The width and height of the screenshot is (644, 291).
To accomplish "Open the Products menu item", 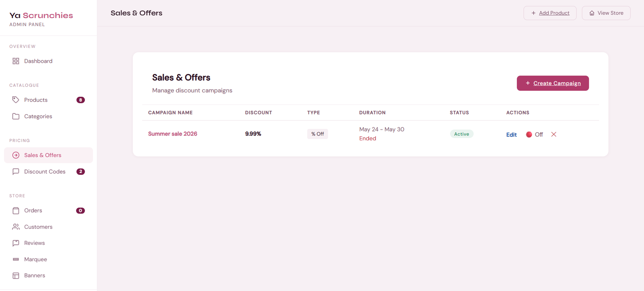I will [48, 100].
